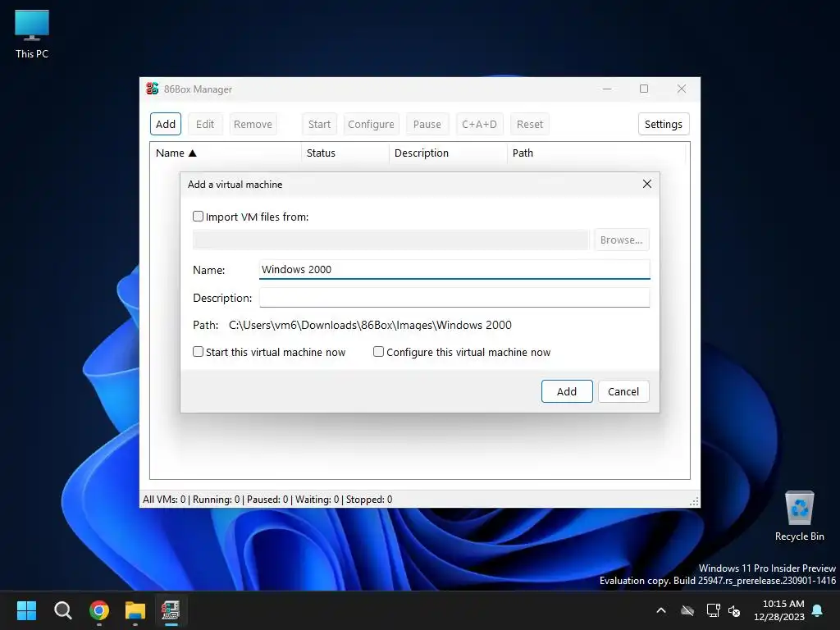Focus the Description input field
Screen dimensions: 840x630
tap(454, 297)
